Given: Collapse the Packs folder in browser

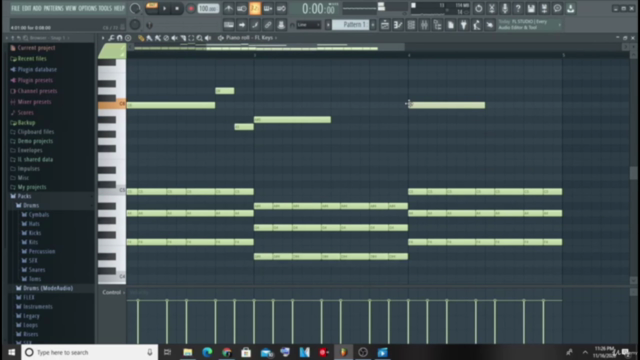Looking at the screenshot, I should (24, 196).
